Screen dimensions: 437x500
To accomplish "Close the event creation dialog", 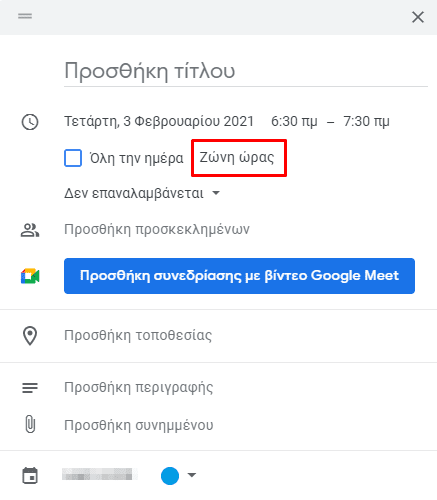I will 418,17.
